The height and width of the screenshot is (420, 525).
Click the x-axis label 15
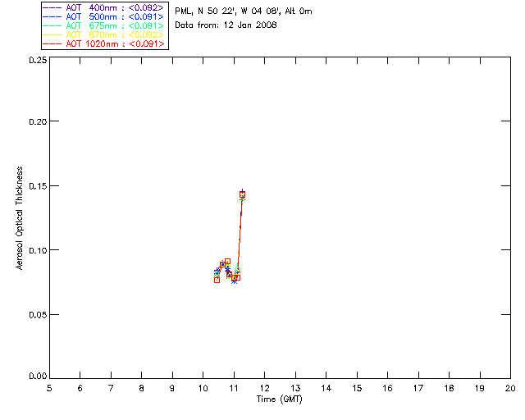357,388
